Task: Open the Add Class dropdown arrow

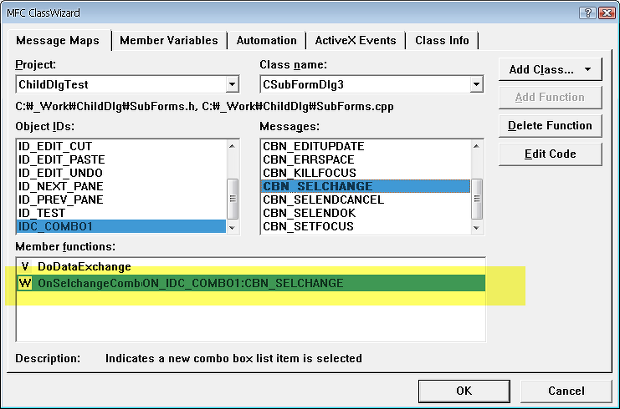Action: pos(588,69)
